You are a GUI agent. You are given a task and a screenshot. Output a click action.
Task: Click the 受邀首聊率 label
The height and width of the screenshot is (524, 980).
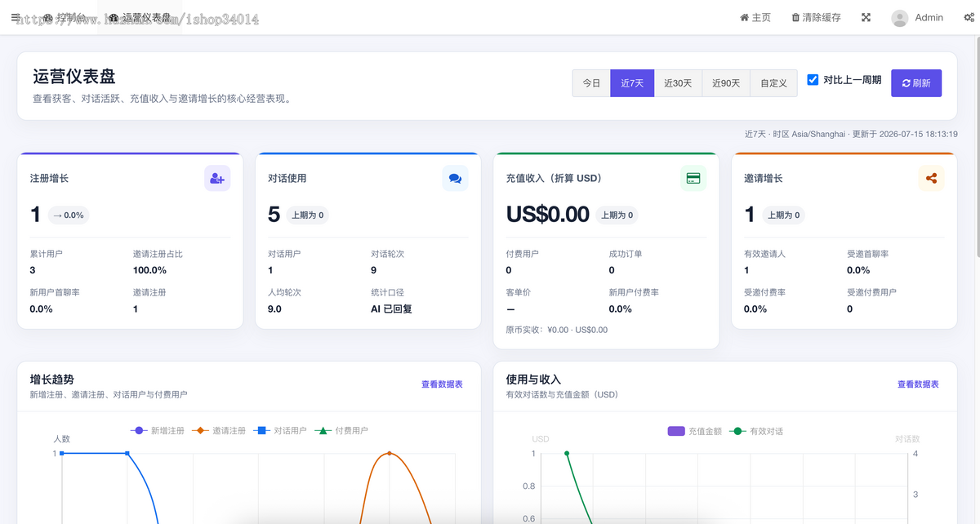tap(867, 254)
